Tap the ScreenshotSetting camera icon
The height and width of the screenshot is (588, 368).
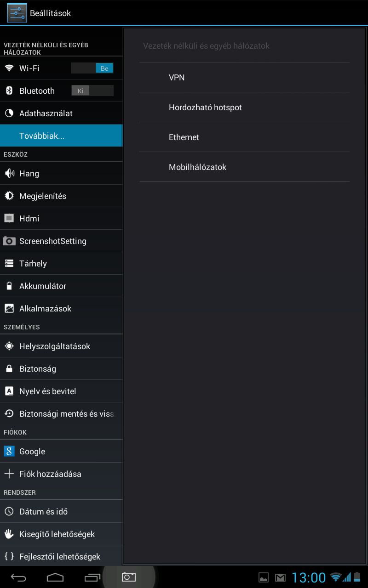[9, 241]
